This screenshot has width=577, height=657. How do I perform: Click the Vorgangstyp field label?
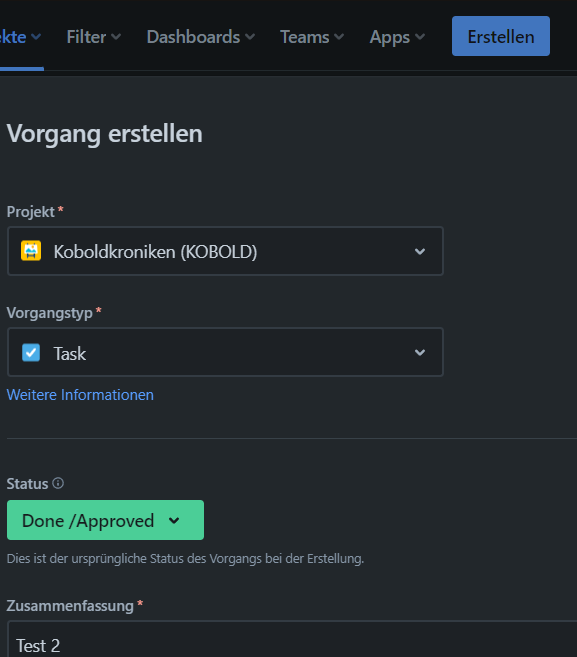(49, 313)
